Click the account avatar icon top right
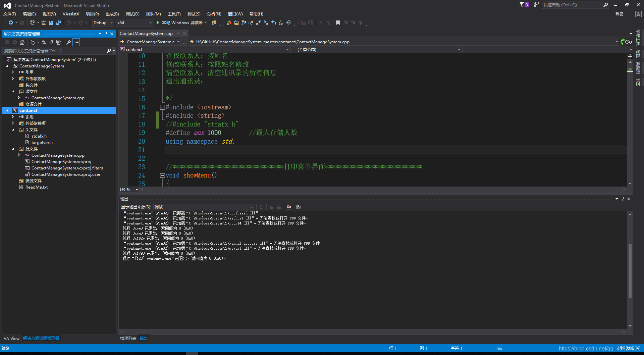The image size is (644, 355). [x=638, y=14]
